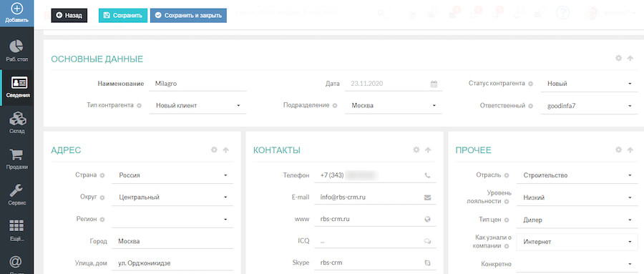Click the Добавить plus icon in sidebar

click(x=16, y=9)
